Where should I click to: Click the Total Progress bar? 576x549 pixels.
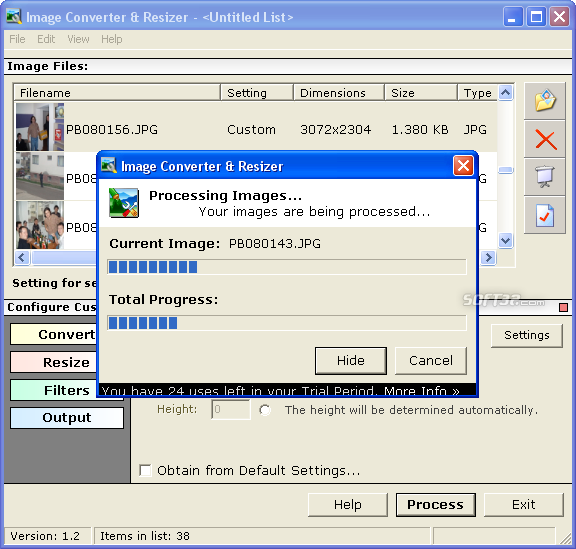point(287,323)
